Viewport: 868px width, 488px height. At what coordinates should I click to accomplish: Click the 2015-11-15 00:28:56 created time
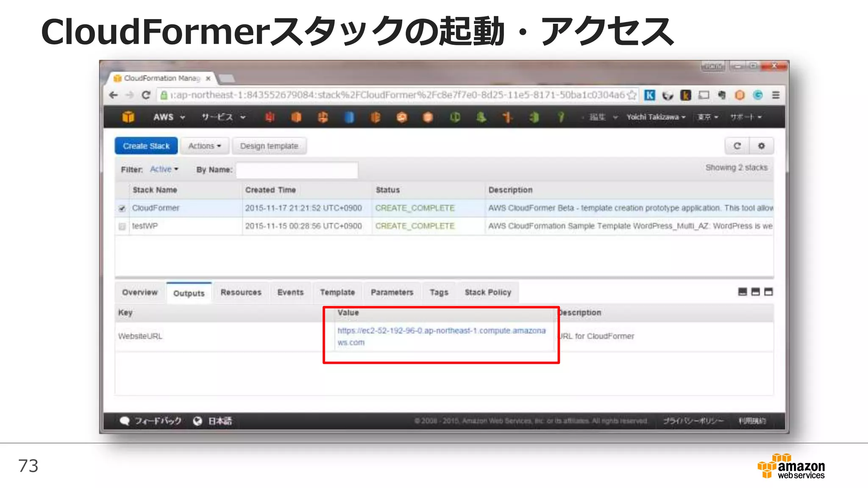point(303,226)
